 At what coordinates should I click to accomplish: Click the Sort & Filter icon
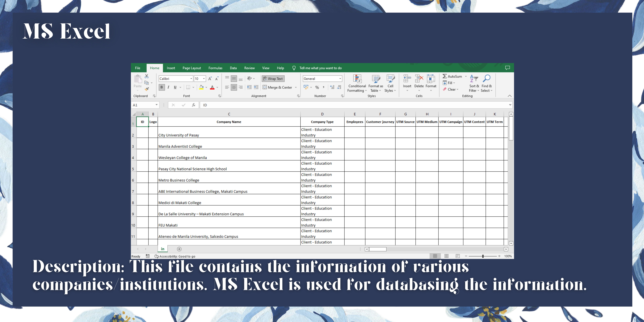tap(474, 79)
